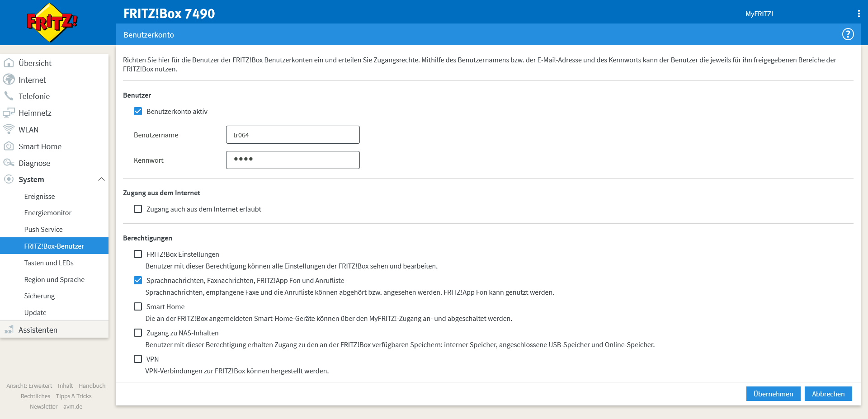Click the Assistenten wizard icon
868x419 pixels.
[9, 330]
